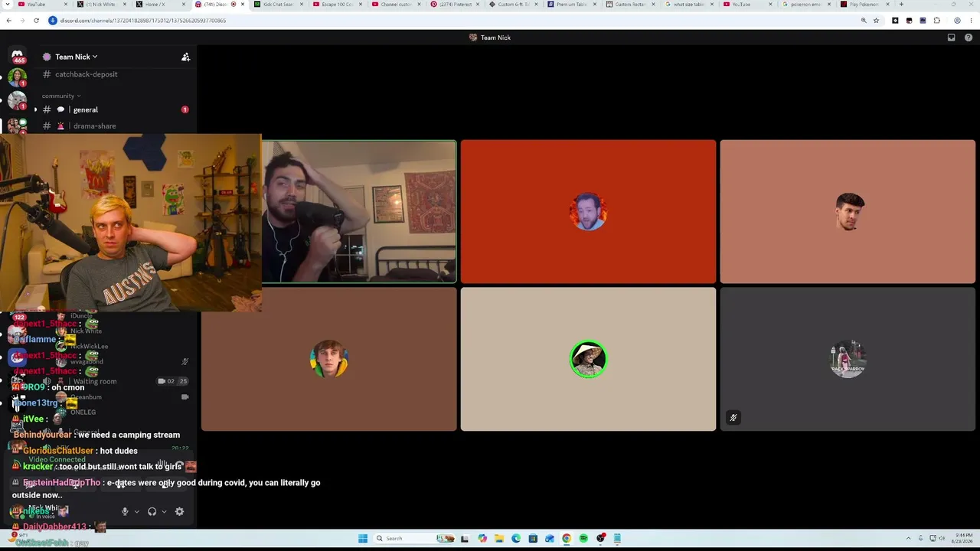Open the tab search dropdown arrow
The height and width of the screenshot is (551, 980).
8,5
